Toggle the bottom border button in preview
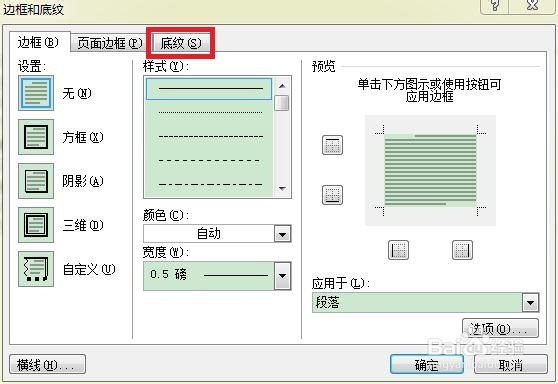Screen dimensions: 558x384 click(332, 195)
